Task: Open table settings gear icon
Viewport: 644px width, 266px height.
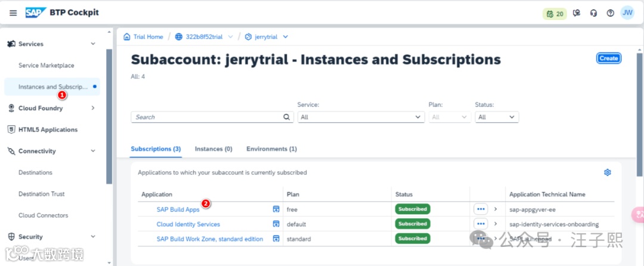Action: [x=608, y=172]
